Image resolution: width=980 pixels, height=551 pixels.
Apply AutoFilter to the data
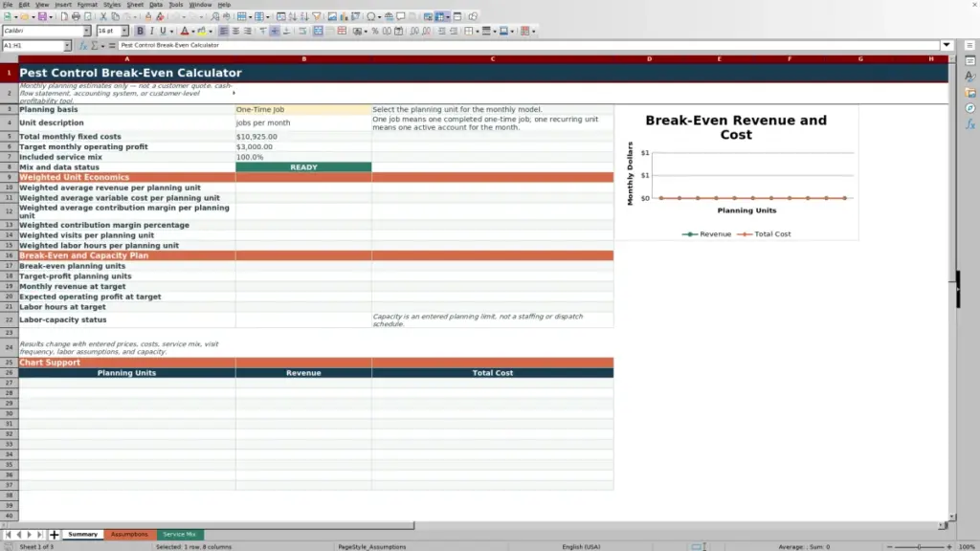point(316,16)
